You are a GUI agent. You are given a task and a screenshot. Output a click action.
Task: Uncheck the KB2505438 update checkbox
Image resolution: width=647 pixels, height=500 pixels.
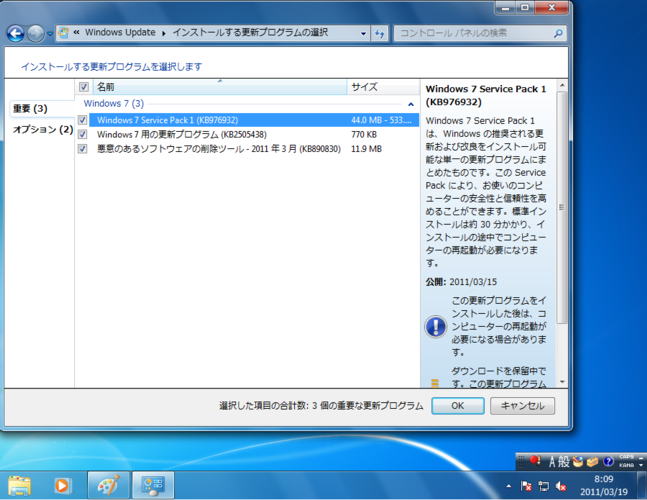(x=83, y=134)
